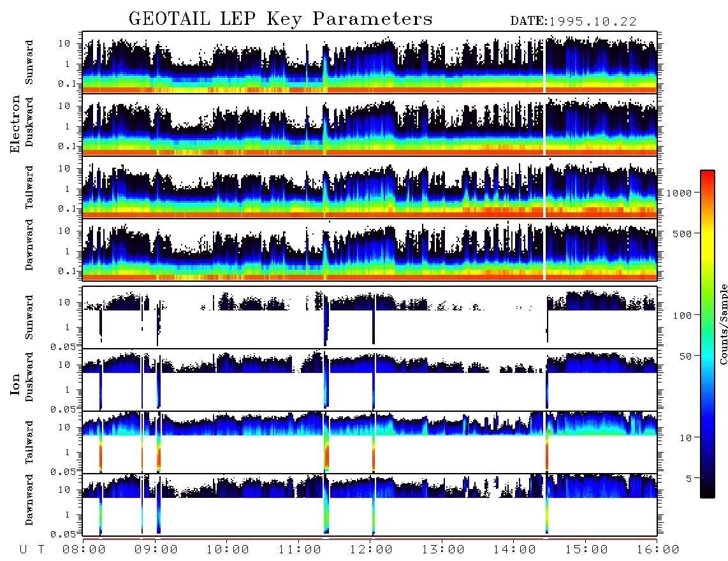Click the 11:00 time tick label

pos(300,550)
